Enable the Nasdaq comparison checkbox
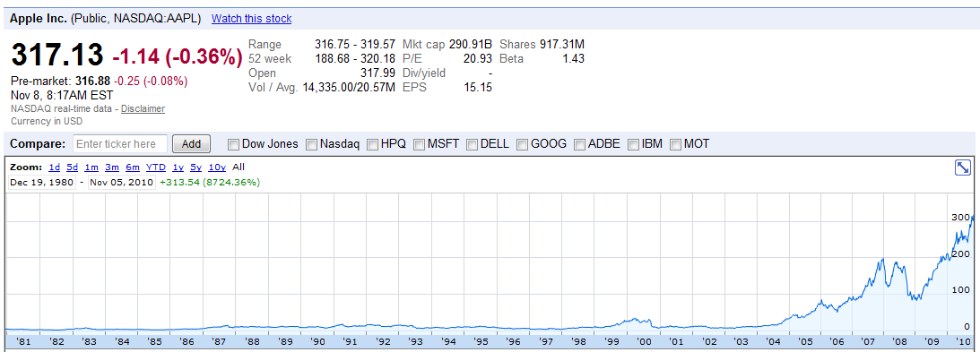Viewport: 980px width, 352px height. point(311,144)
